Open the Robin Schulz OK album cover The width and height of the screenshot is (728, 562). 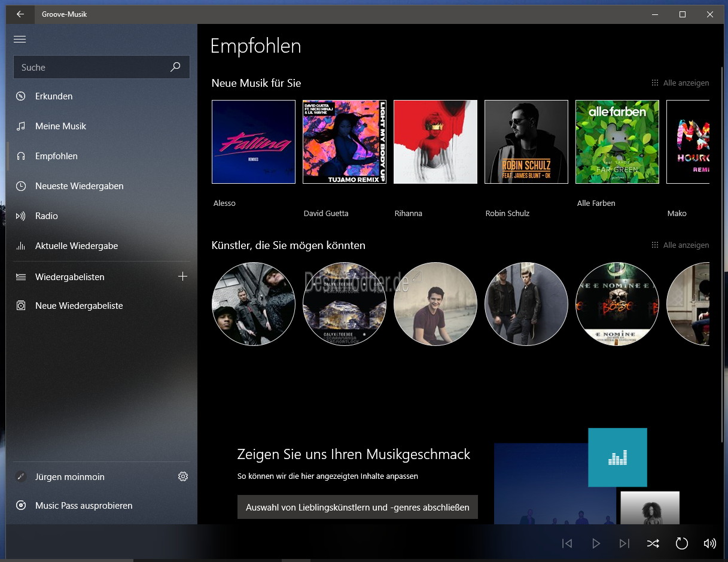(x=526, y=142)
